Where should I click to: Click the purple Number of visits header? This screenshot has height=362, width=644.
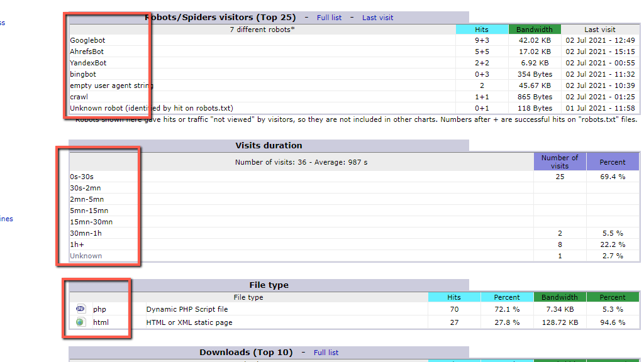point(559,162)
